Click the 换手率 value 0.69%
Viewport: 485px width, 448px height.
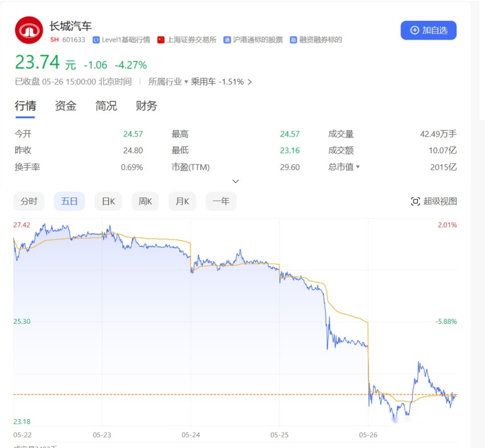(131, 167)
